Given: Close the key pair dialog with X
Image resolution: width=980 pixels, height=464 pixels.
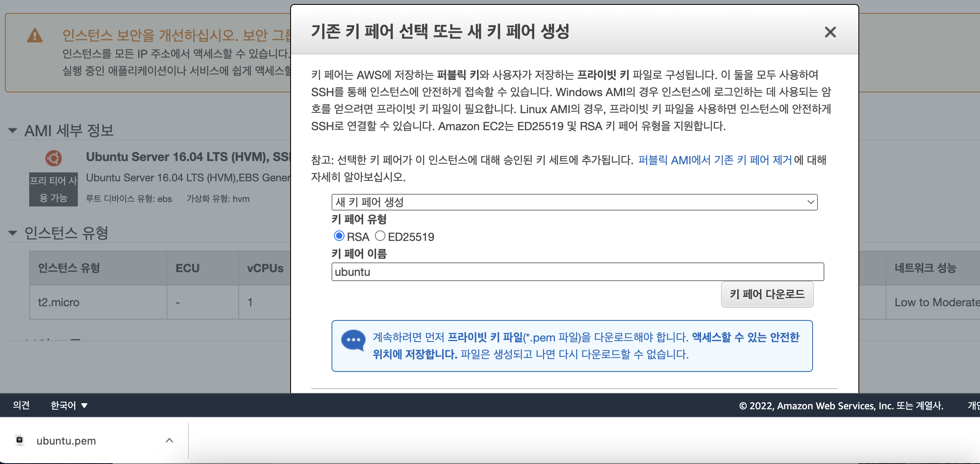Looking at the screenshot, I should coord(830,32).
